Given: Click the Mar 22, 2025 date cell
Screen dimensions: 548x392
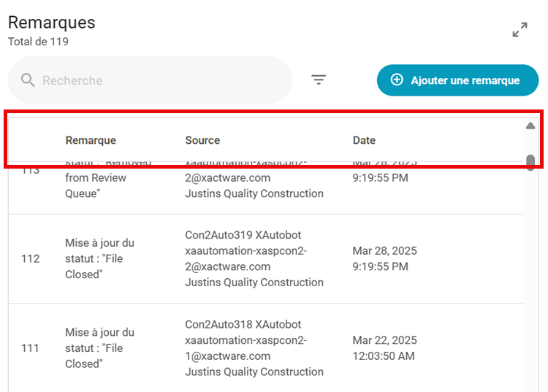Looking at the screenshot, I should [x=384, y=340].
